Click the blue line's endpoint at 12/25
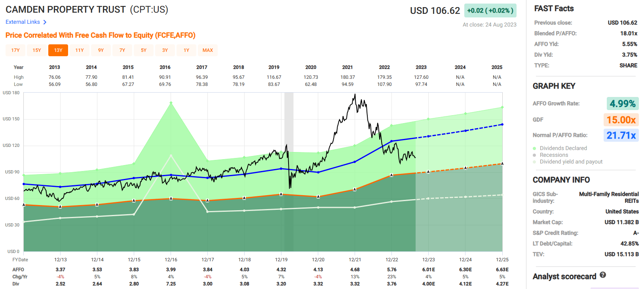644x289 pixels. coord(502,124)
